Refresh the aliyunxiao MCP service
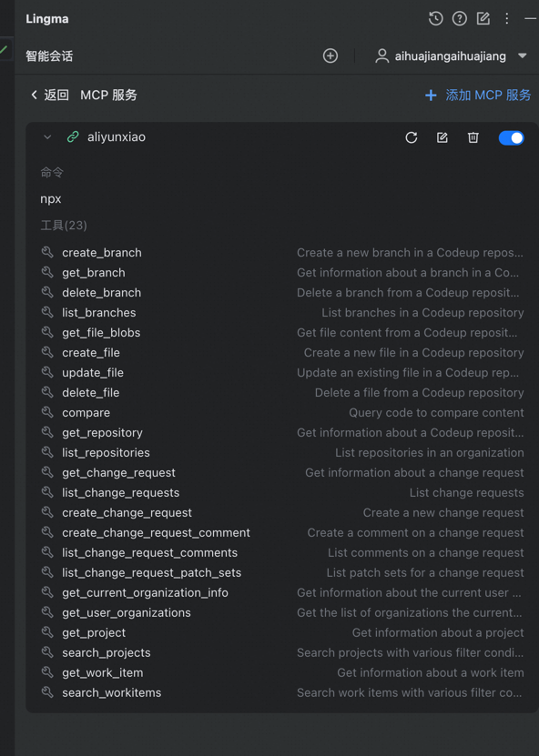This screenshot has width=539, height=756. click(x=412, y=138)
